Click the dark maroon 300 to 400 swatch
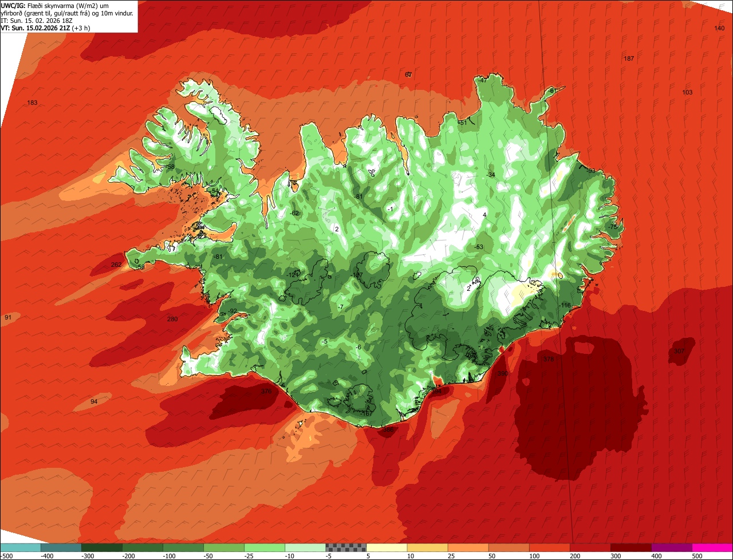The width and height of the screenshot is (733, 560). pos(630,547)
